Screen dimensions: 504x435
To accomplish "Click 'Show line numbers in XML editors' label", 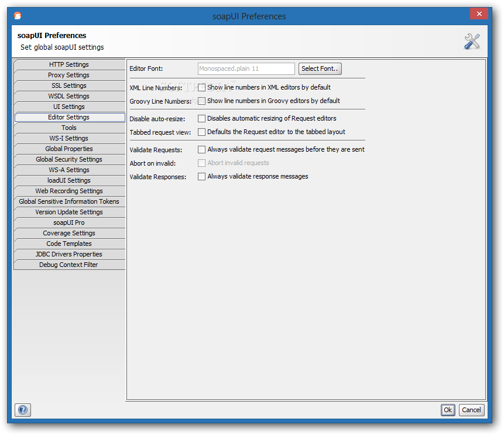I will pos(269,87).
